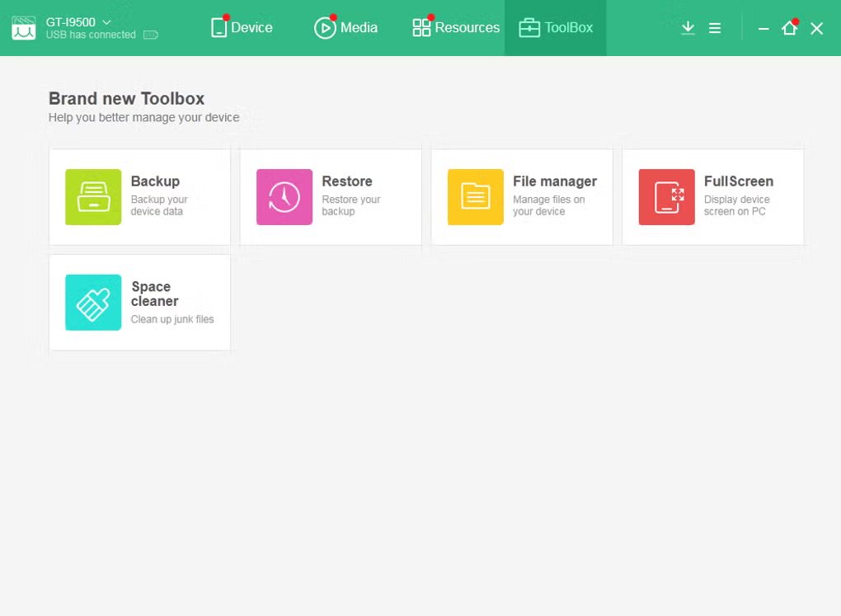The image size is (841, 616).
Task: Switch to the Media tab
Action: (345, 28)
